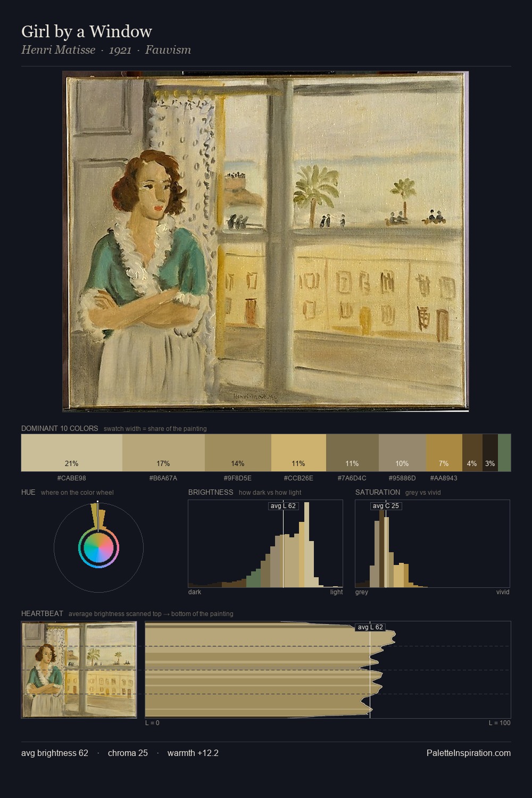Click the 'avg C 25' label in Saturation

(386, 506)
